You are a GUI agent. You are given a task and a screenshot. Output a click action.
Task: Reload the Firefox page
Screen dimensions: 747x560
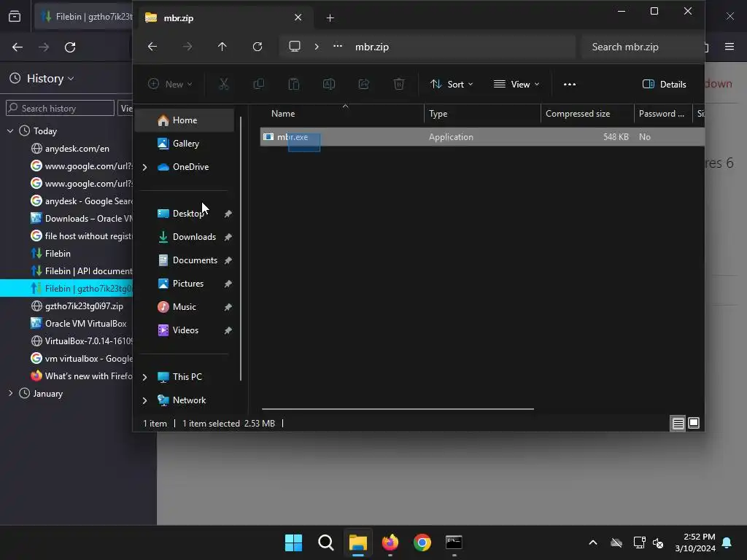(70, 47)
